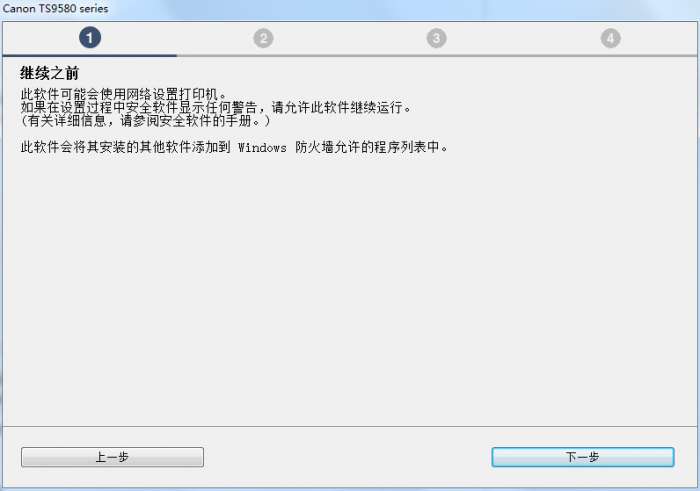Click the gray progress line under step 4

click(610, 55)
